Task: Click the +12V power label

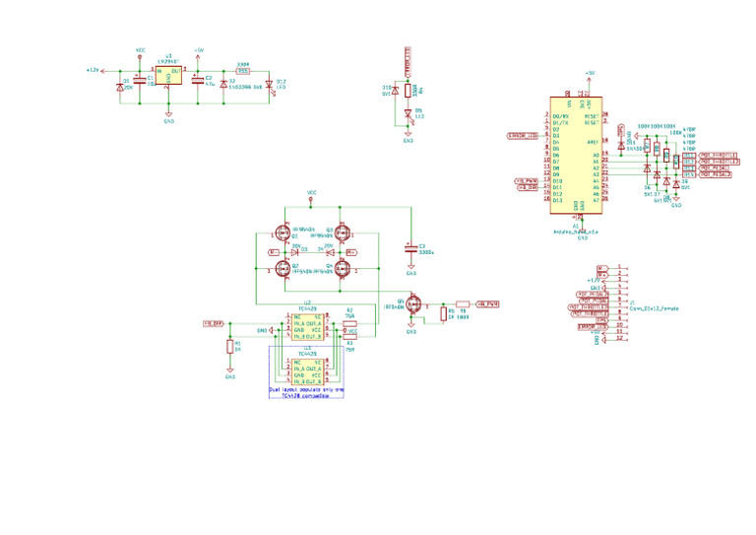Action: (x=94, y=70)
